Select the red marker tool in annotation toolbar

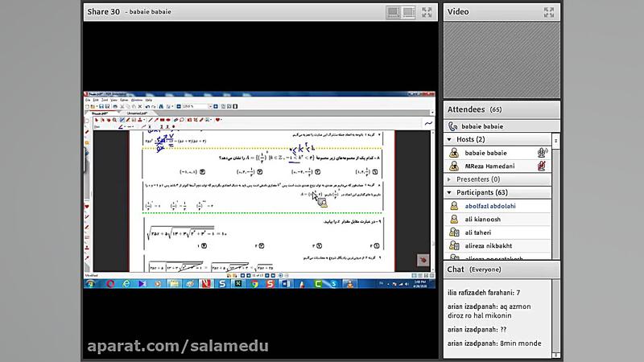tap(128, 120)
